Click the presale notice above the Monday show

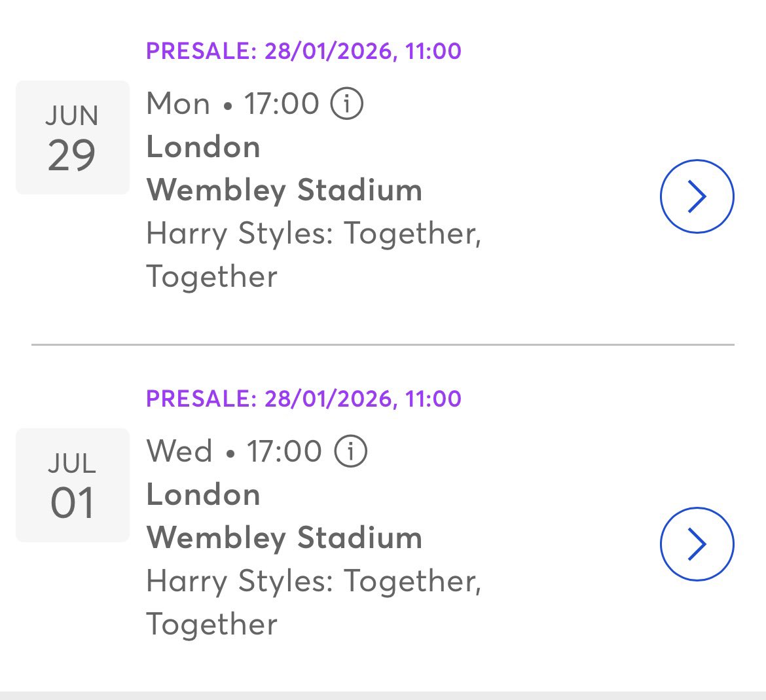[304, 51]
